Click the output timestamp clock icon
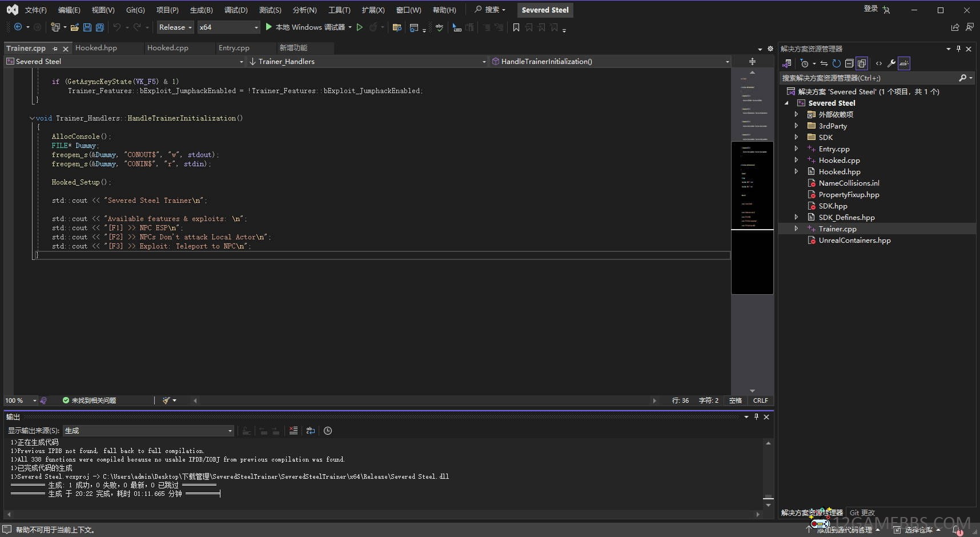980x537 pixels. 328,431
